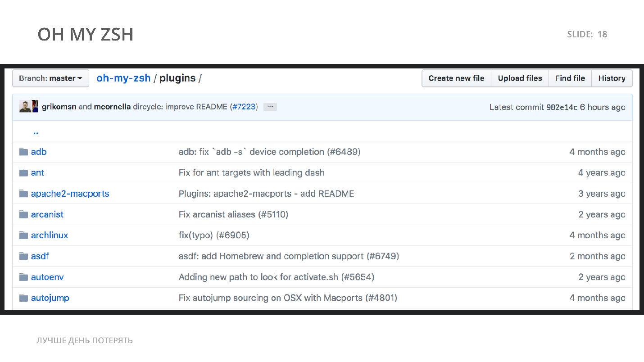Click the commit author avatar thumbnail

point(28,107)
